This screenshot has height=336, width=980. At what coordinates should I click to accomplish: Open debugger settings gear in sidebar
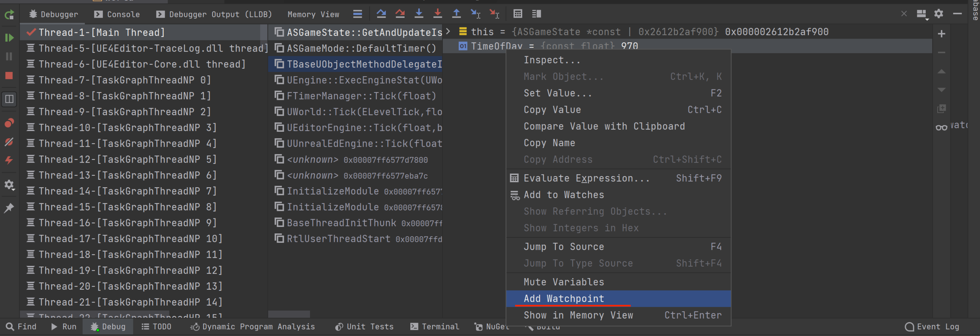(x=9, y=185)
